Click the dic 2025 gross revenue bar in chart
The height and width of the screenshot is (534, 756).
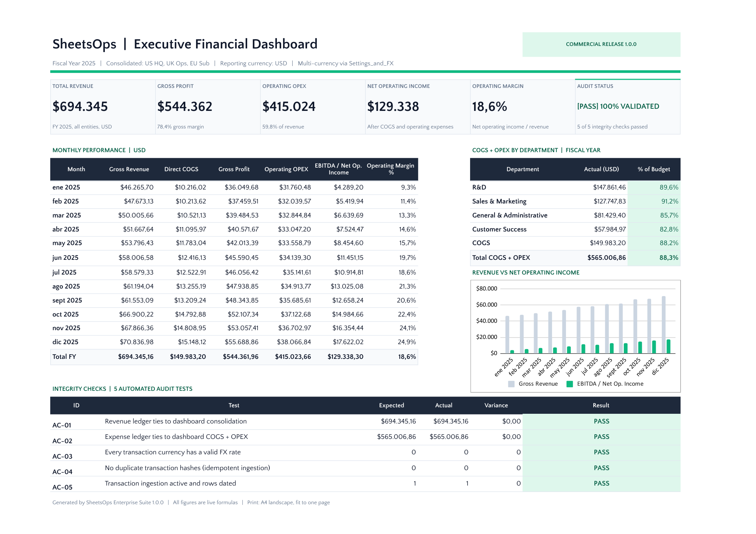(x=664, y=325)
